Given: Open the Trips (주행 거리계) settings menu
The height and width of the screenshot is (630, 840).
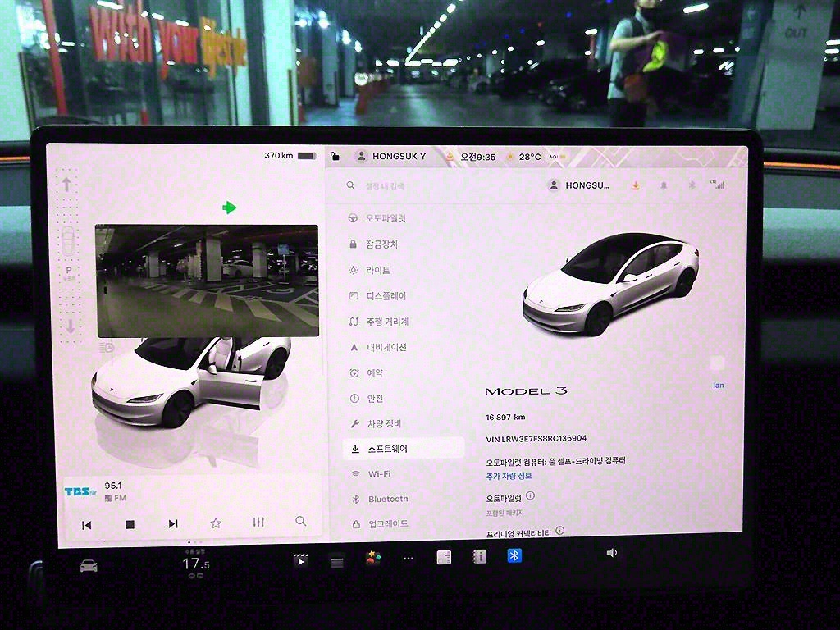Looking at the screenshot, I should pyautogui.click(x=379, y=322).
